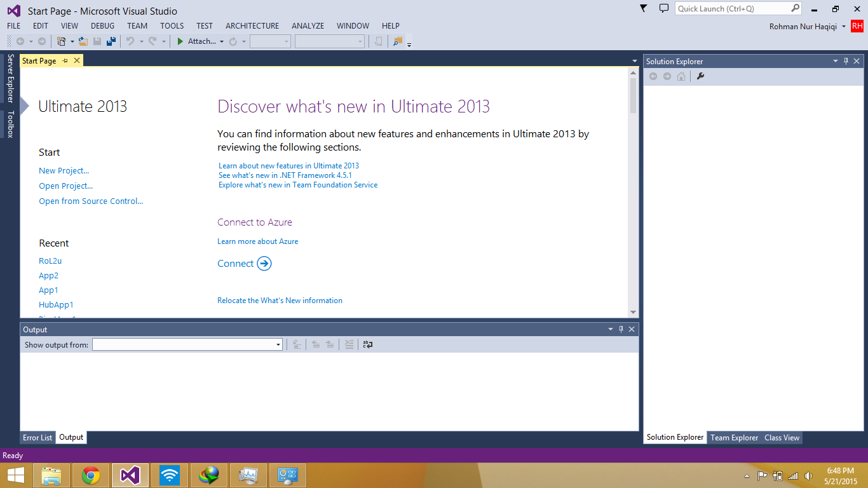Click Learn more about Azure link
The image size is (868, 488).
click(x=257, y=241)
